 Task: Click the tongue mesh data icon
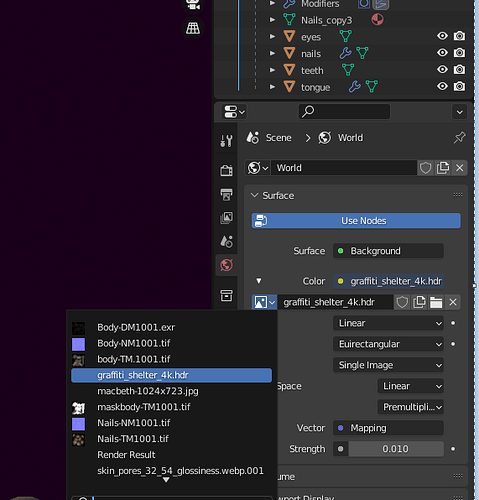[372, 87]
